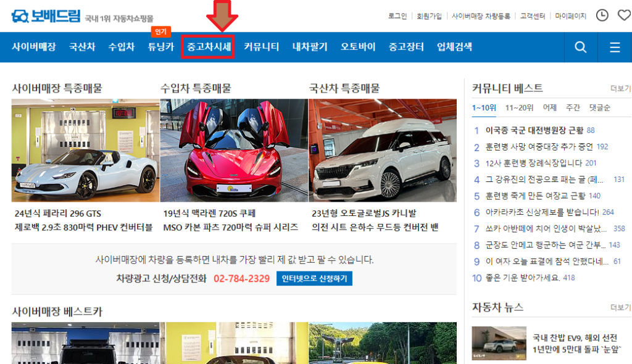Open the red McLaren 720S thumbnail
Screen dimensions: 632x364
[x=234, y=151]
